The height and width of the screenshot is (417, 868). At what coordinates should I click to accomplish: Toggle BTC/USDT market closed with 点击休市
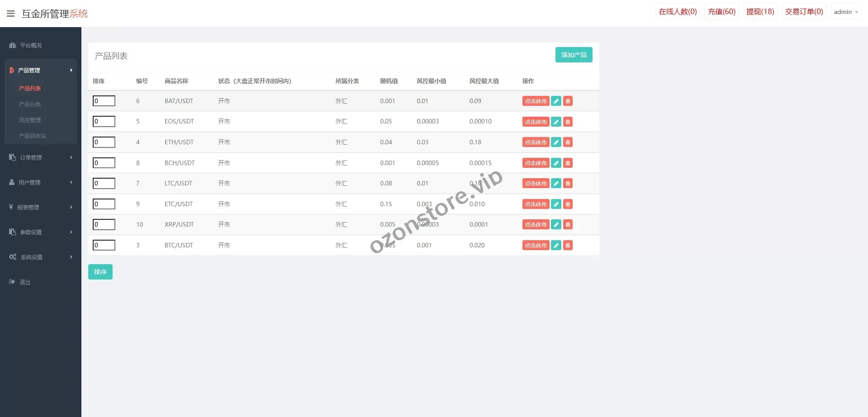coord(536,245)
